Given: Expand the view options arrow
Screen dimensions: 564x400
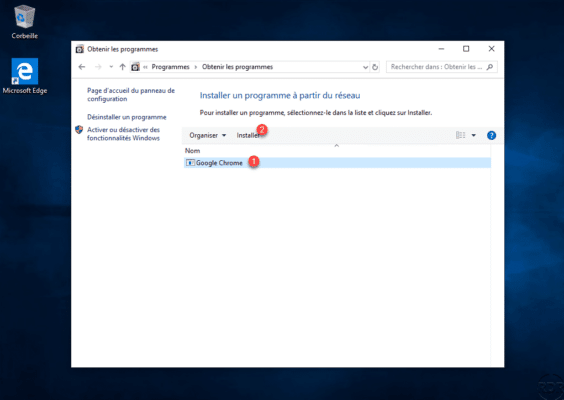Looking at the screenshot, I should [474, 135].
